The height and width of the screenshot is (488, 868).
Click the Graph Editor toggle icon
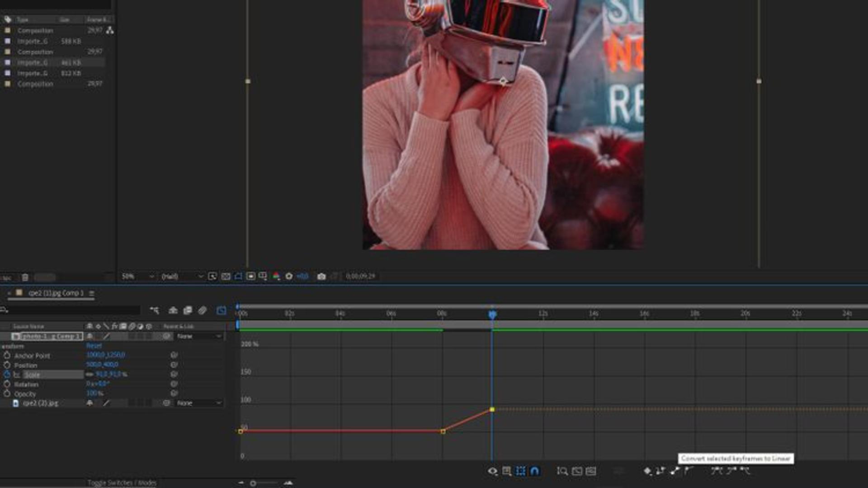[221, 310]
